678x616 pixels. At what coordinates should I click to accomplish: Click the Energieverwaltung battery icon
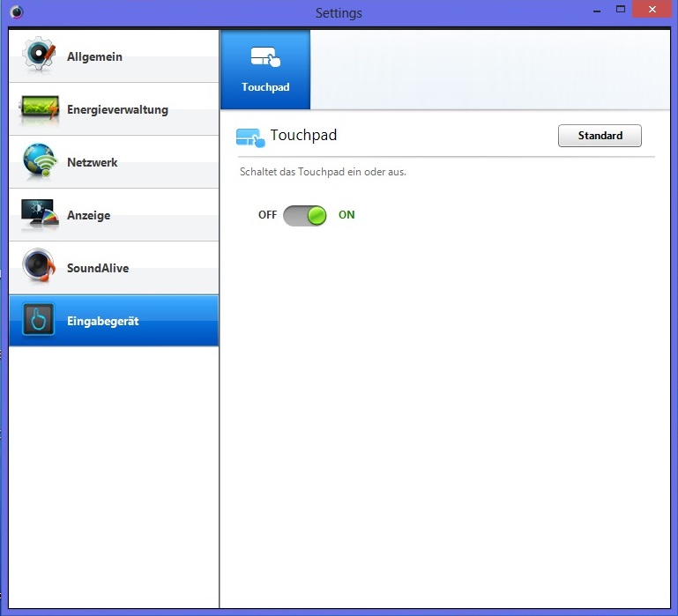39,108
